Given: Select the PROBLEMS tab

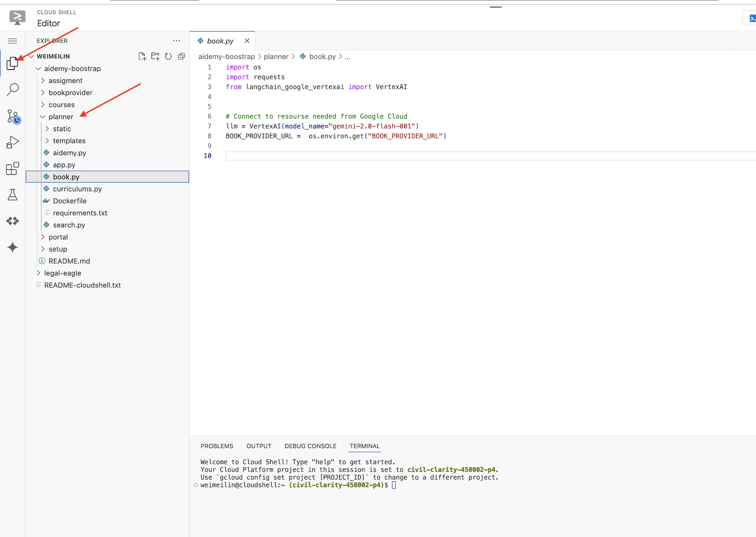Looking at the screenshot, I should [217, 446].
